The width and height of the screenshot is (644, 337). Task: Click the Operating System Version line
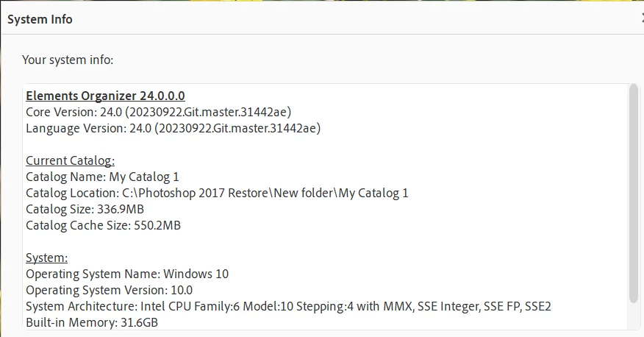(109, 290)
